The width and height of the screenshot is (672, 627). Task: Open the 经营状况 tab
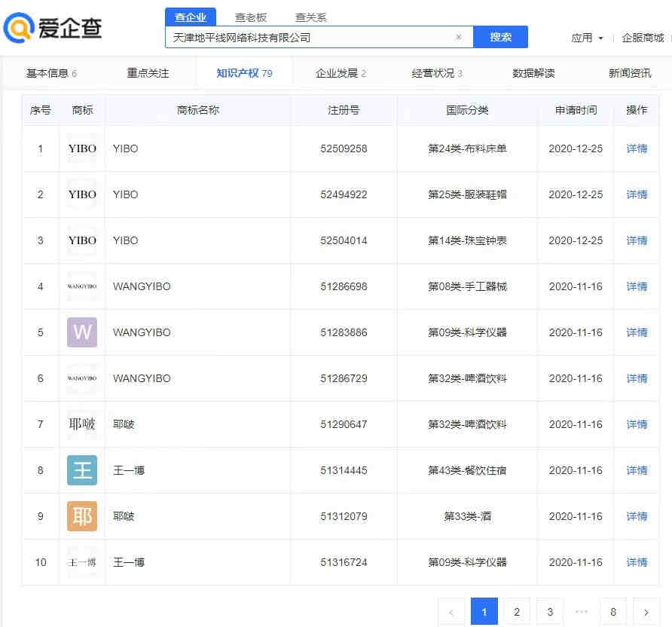(x=437, y=73)
